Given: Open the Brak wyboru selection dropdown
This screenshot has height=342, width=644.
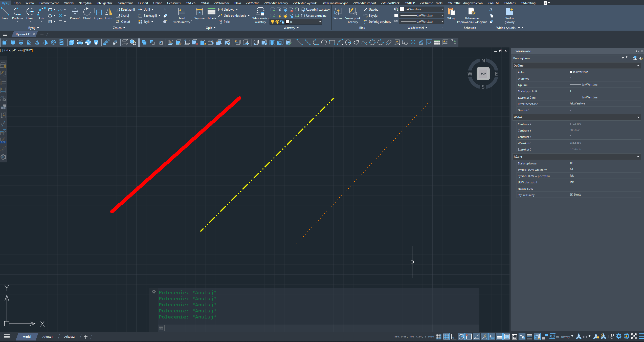Looking at the screenshot, I should (623, 58).
